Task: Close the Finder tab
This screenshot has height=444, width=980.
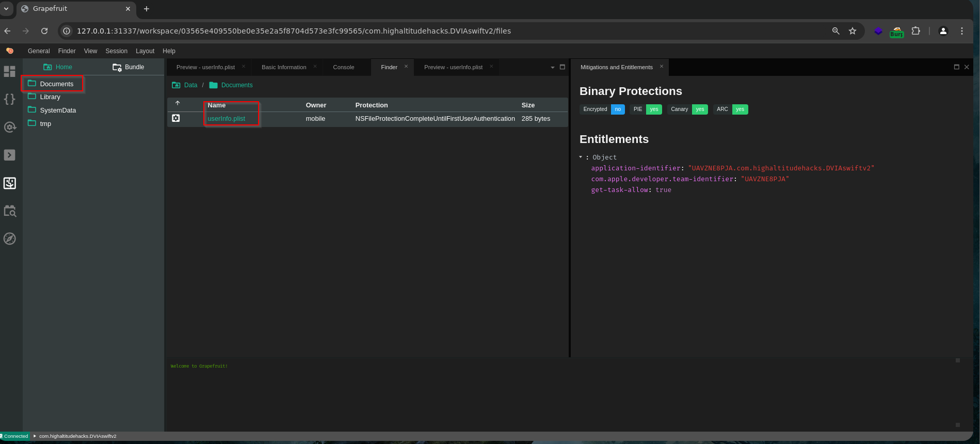Action: pos(406,66)
